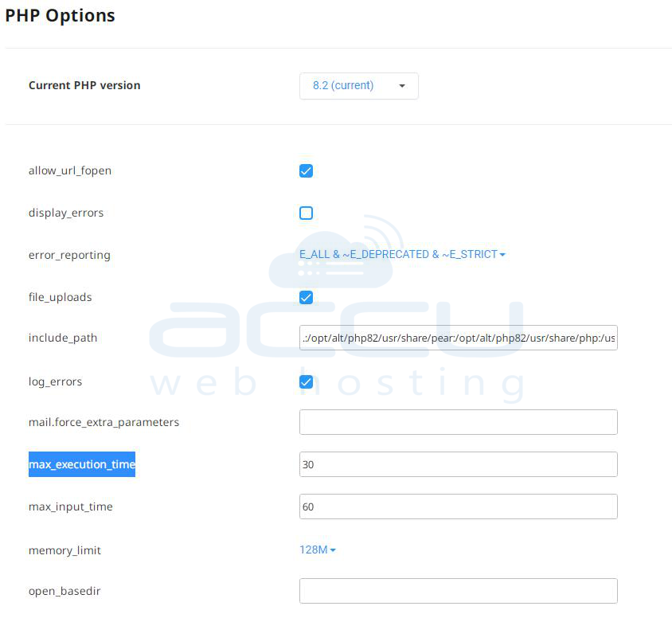The height and width of the screenshot is (618, 672).
Task: Click the max_input_time value field
Action: click(458, 507)
